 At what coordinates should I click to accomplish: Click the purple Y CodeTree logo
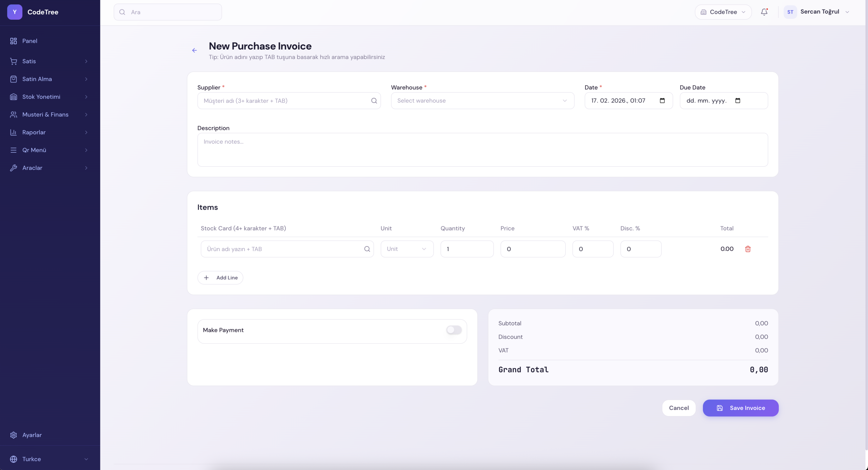15,12
